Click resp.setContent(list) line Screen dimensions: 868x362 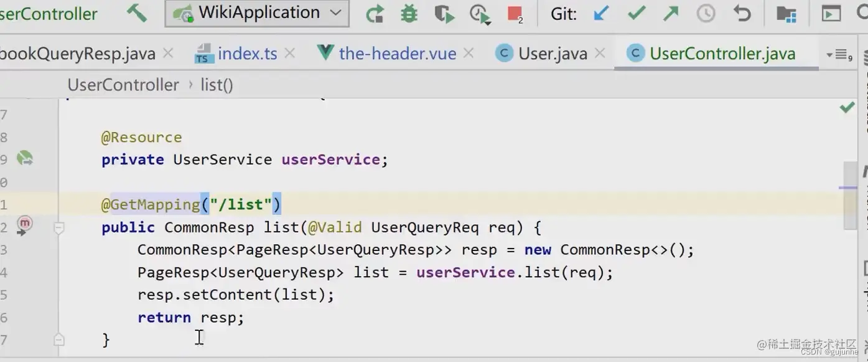coord(236,295)
